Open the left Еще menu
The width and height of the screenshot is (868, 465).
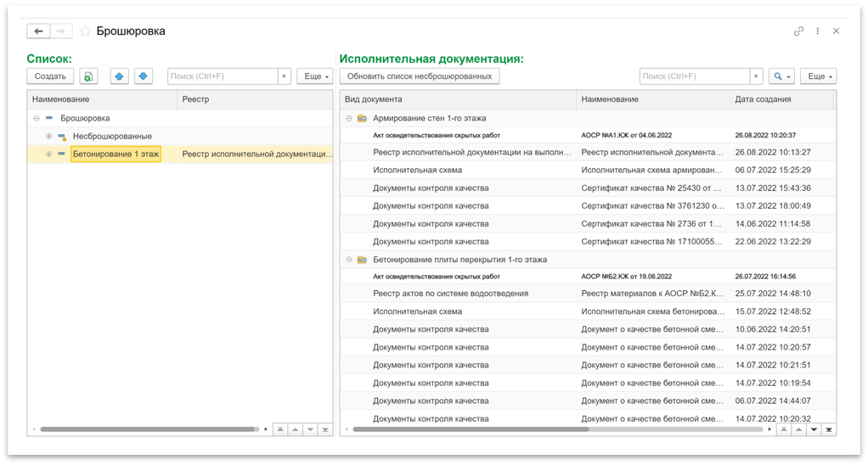(x=315, y=76)
